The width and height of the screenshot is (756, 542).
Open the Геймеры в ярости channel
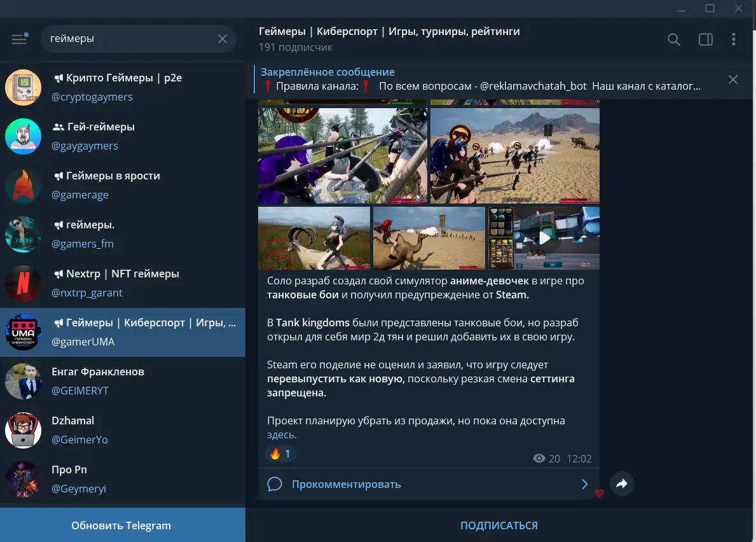tap(123, 185)
